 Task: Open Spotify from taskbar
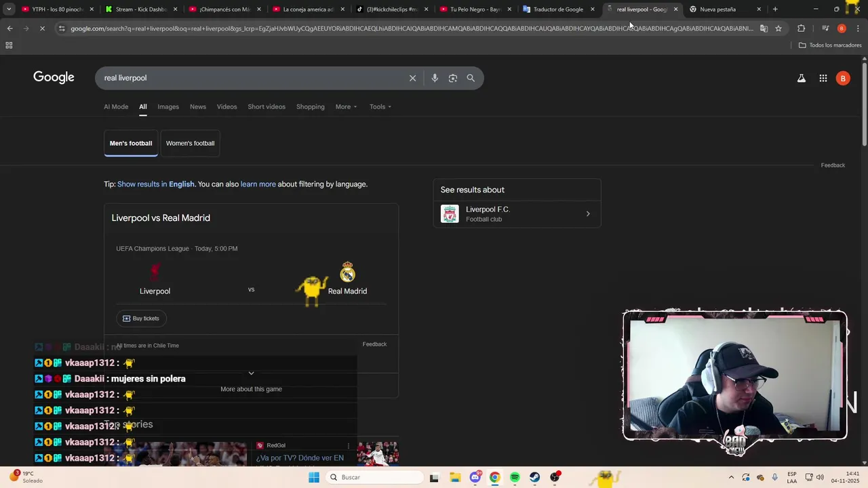click(x=515, y=477)
